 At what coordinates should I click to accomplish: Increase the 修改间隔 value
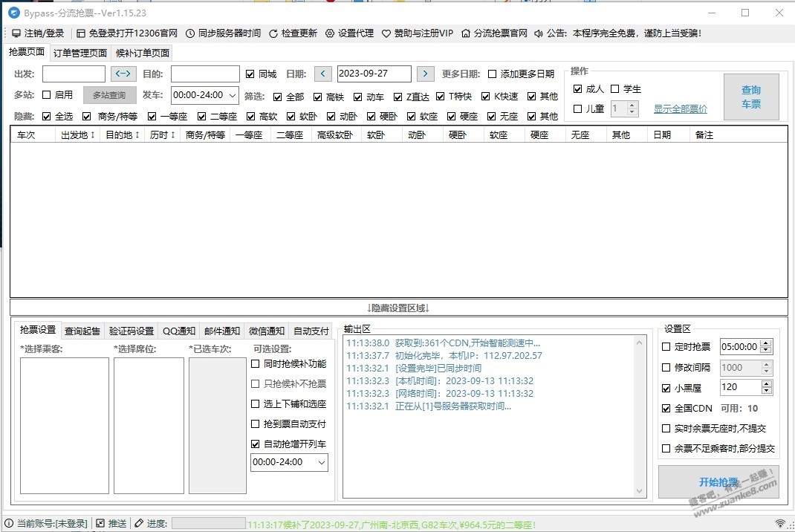(767, 364)
